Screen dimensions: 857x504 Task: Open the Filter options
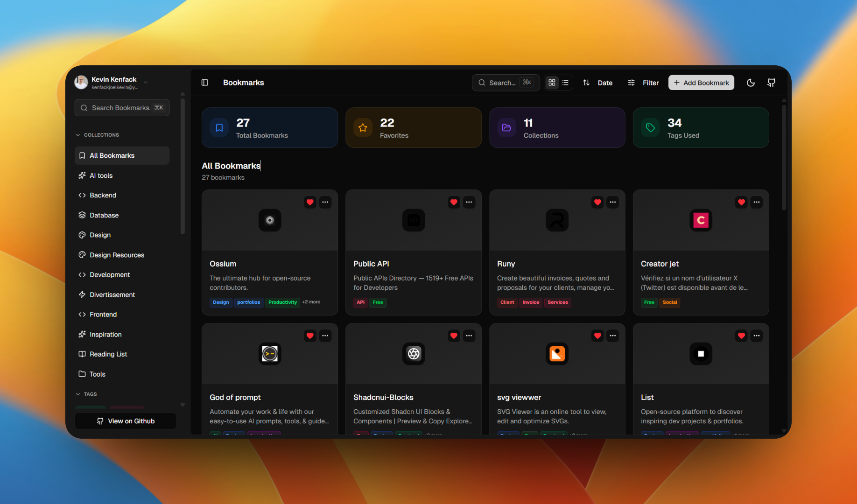tap(643, 83)
